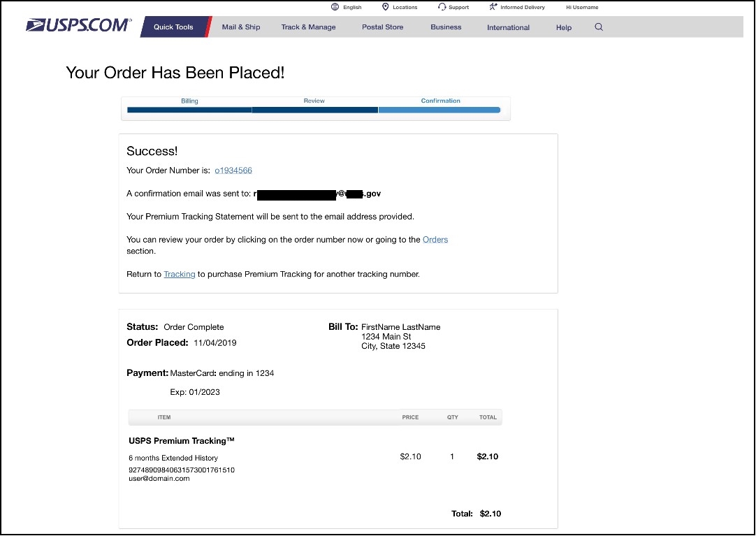
Task: Open the Support link
Action: point(458,7)
